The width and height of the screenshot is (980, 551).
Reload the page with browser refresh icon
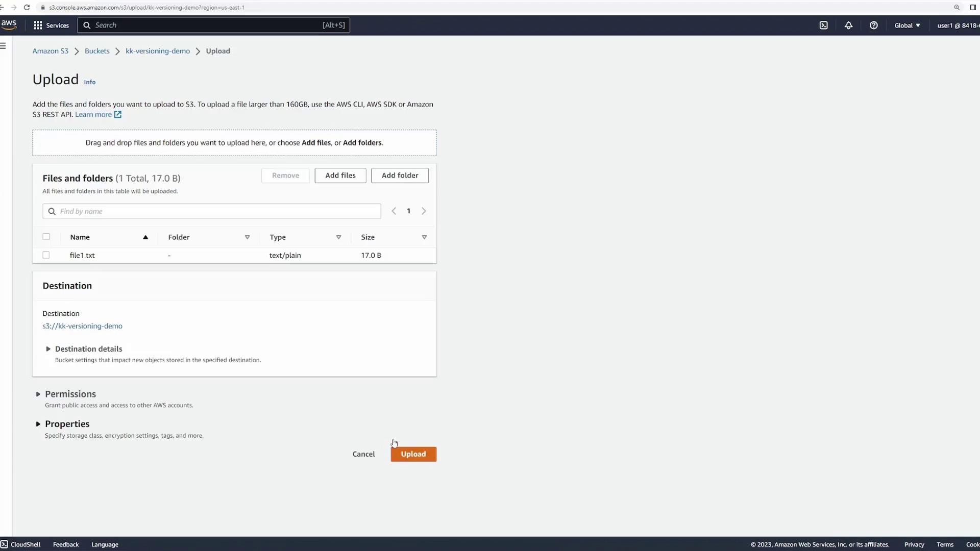point(27,8)
